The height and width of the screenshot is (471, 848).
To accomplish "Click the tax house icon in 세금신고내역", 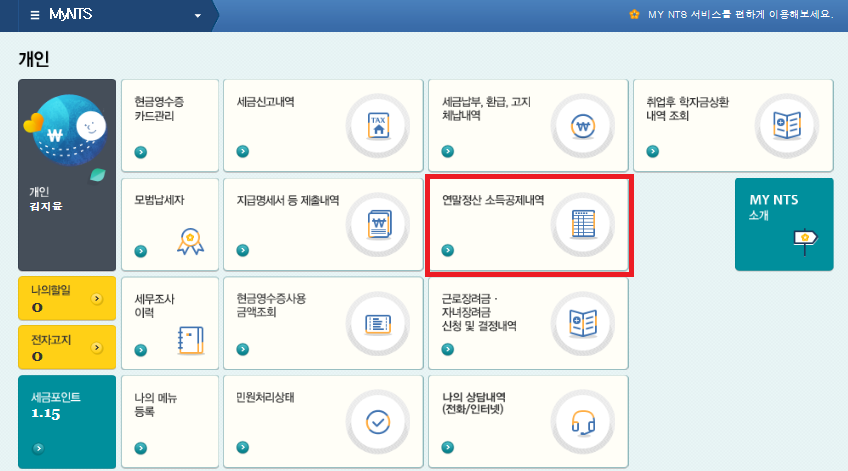I will (x=379, y=126).
